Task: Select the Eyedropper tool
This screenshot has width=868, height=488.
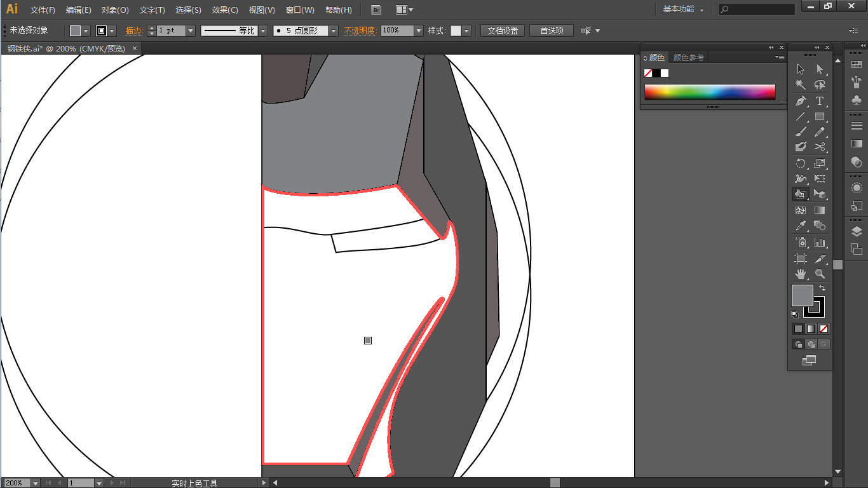Action: pyautogui.click(x=801, y=226)
